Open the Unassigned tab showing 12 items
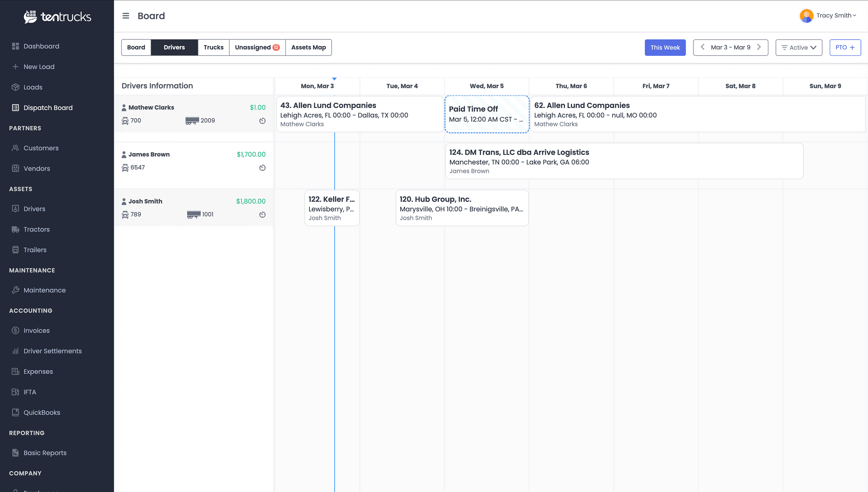The width and height of the screenshot is (868, 492). [x=257, y=47]
